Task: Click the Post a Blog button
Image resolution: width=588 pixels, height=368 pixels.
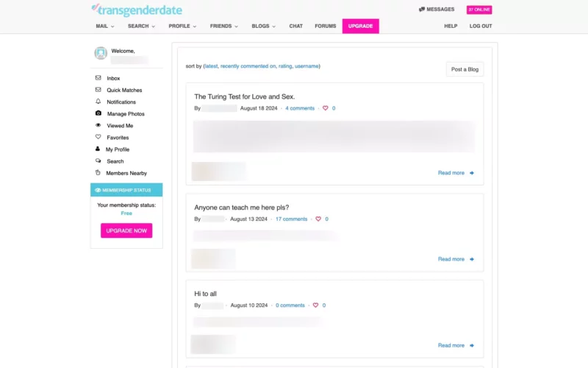Action: point(465,69)
